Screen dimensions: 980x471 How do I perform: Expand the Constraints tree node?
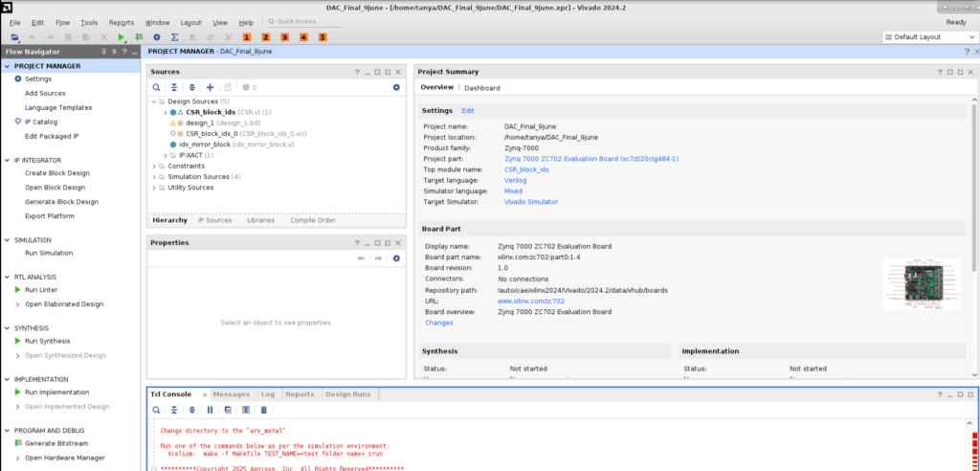click(154, 167)
